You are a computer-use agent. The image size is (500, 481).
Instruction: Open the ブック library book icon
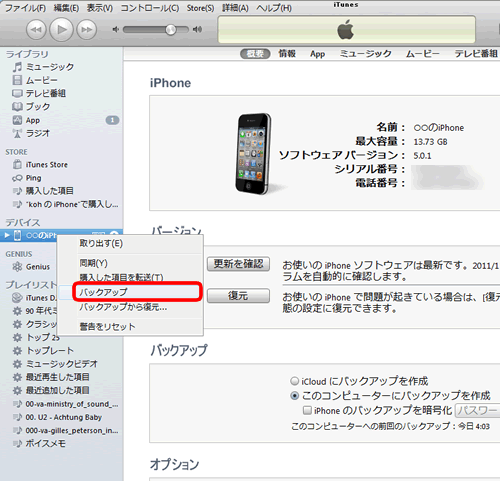pos(17,107)
